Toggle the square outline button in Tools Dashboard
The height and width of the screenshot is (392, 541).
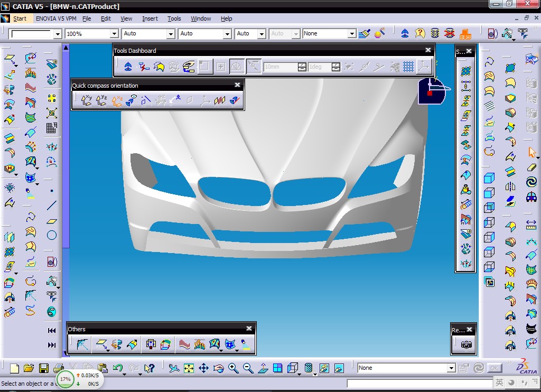pos(204,66)
